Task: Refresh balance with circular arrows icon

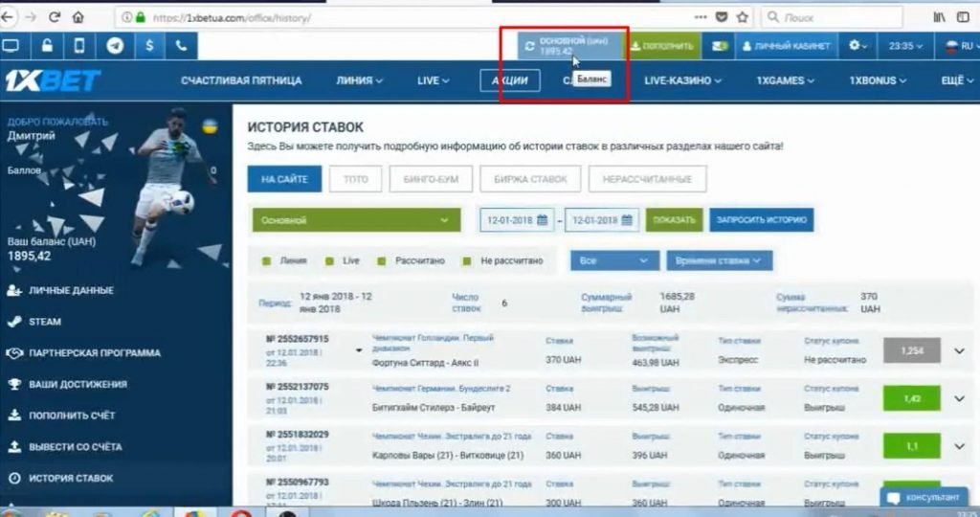Action: tap(529, 46)
